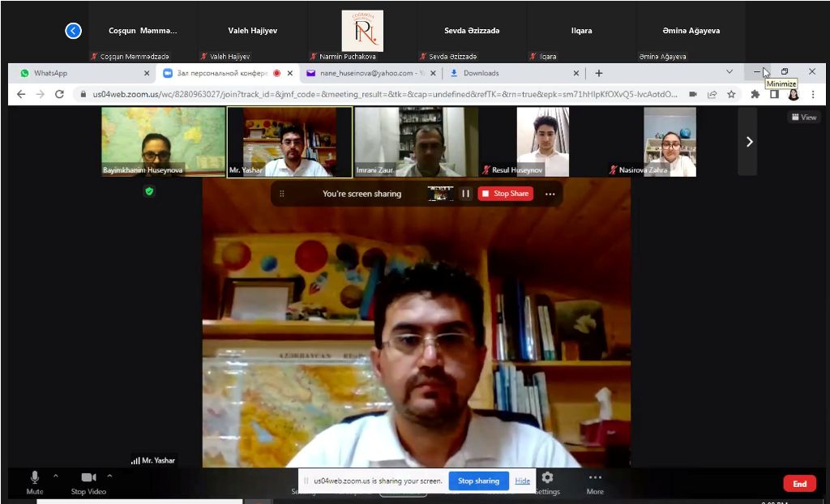Click the green encryption shield icon

point(149,191)
